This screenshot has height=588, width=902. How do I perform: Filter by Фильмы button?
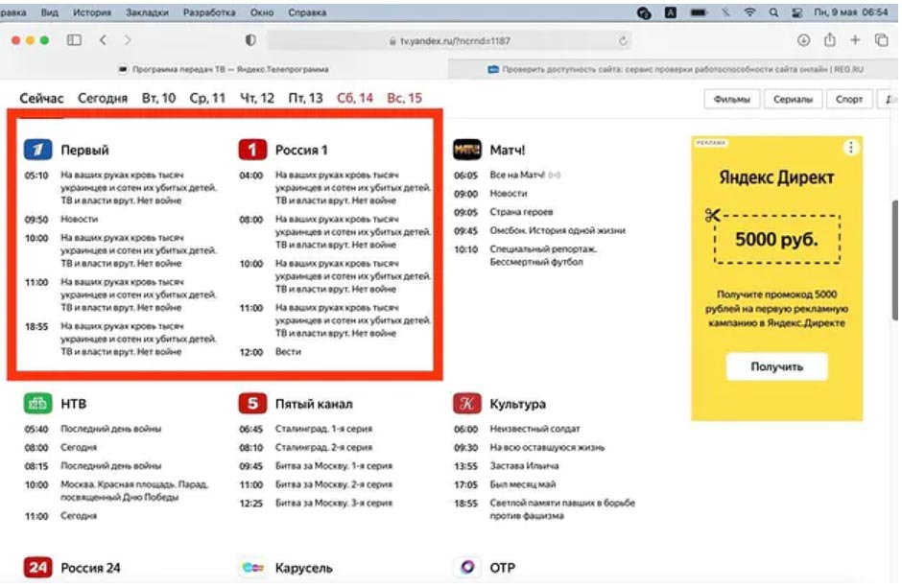pos(732,100)
